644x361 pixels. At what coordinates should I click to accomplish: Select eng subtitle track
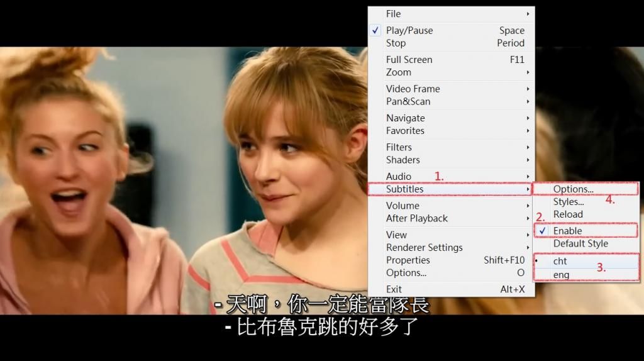click(x=586, y=275)
